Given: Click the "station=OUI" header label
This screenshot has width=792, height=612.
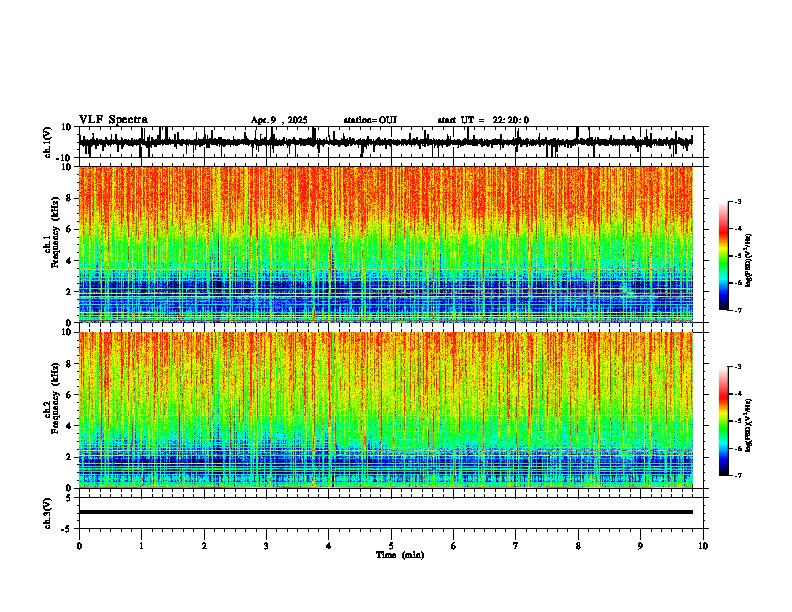Looking at the screenshot, I should [370, 120].
